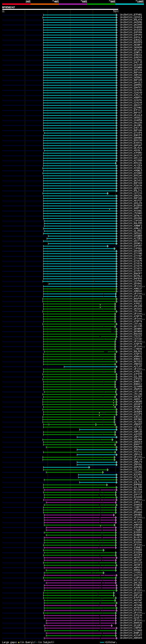Open hit UniRef100_Q42945

[131, 25]
